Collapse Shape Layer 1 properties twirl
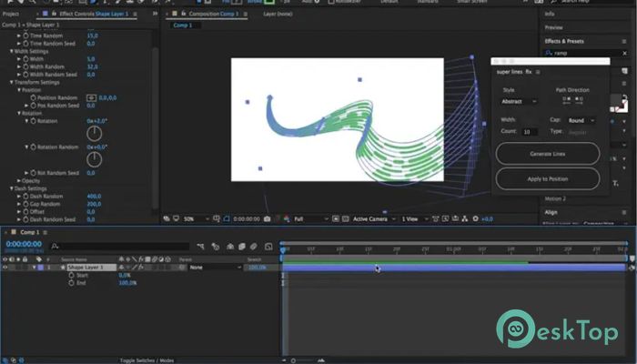637x364 pixels. (35, 268)
